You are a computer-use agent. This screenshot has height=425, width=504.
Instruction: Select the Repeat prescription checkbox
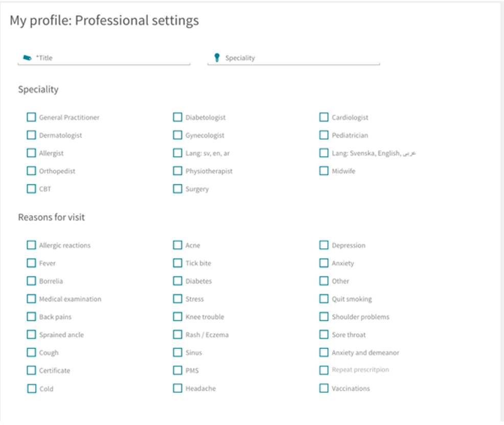tap(324, 370)
